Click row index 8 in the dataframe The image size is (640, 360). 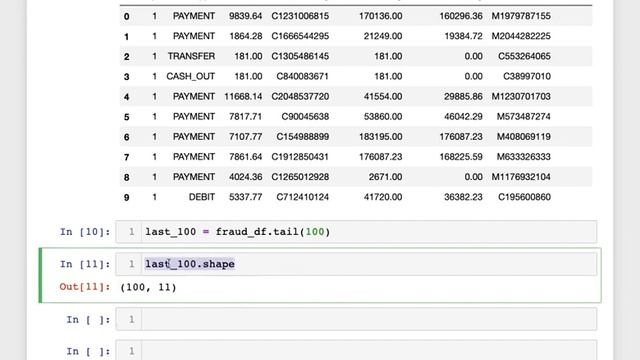click(x=127, y=178)
